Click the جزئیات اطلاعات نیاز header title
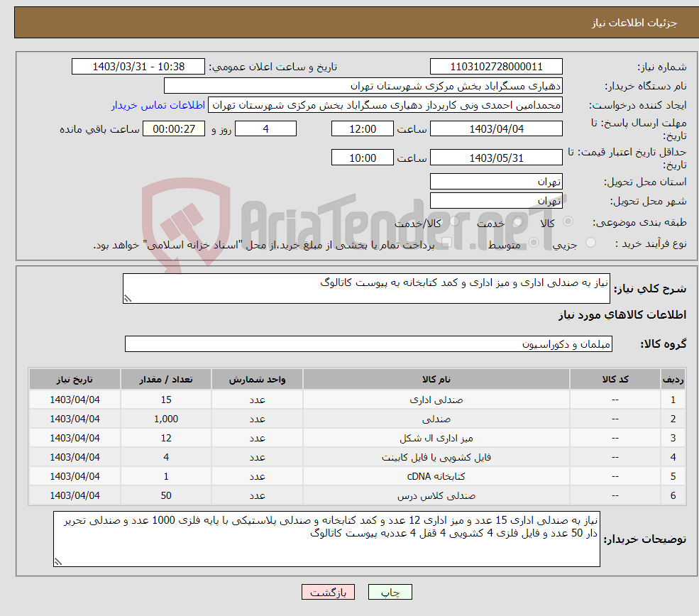 coord(634,23)
